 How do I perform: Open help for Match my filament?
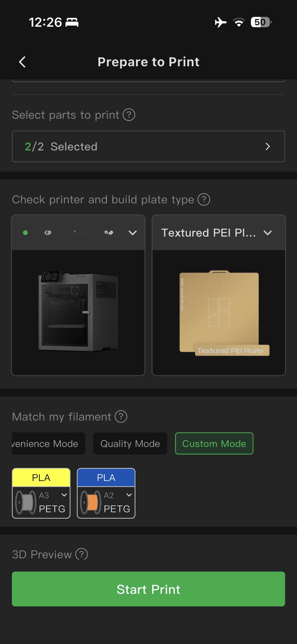point(121,416)
